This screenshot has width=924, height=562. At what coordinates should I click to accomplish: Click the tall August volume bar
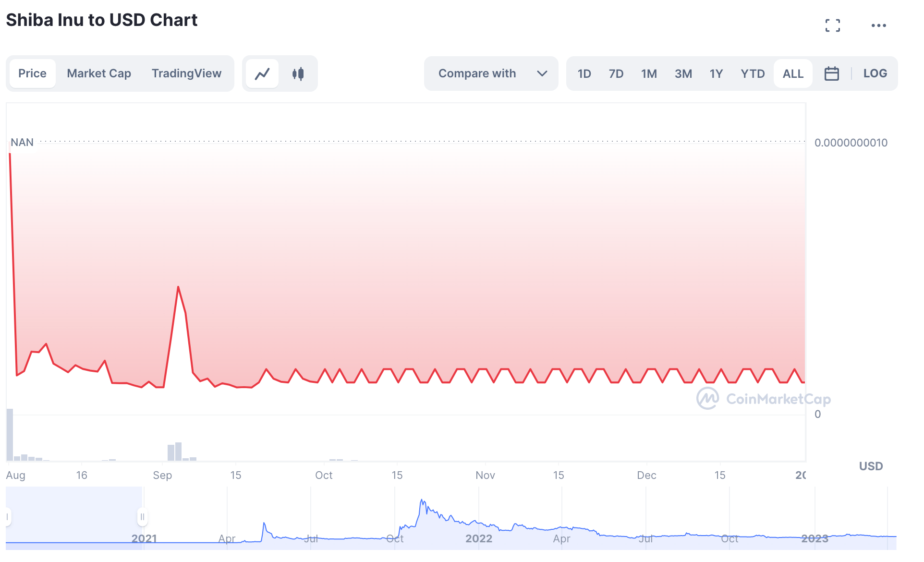tap(10, 435)
